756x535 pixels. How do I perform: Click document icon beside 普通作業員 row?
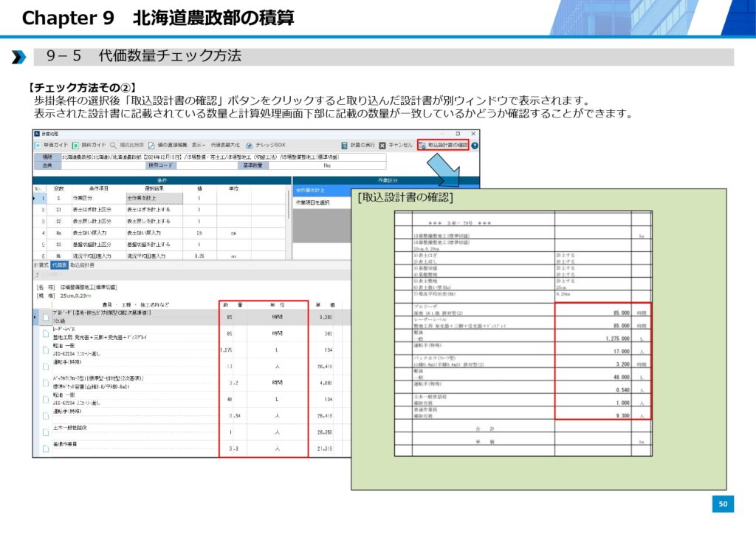pos(46,448)
